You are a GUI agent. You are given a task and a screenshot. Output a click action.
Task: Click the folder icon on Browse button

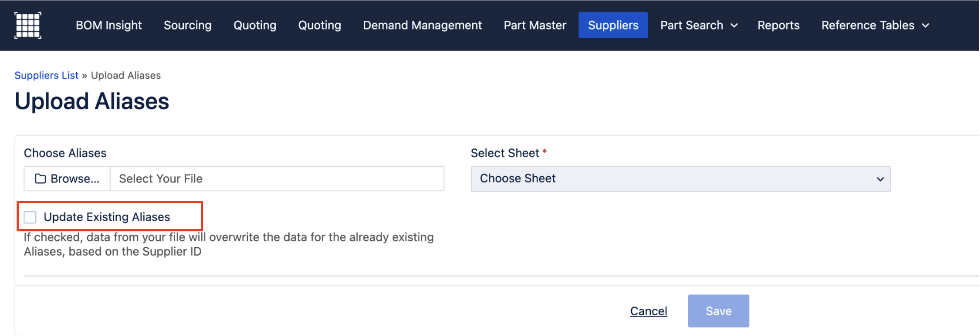click(x=40, y=179)
